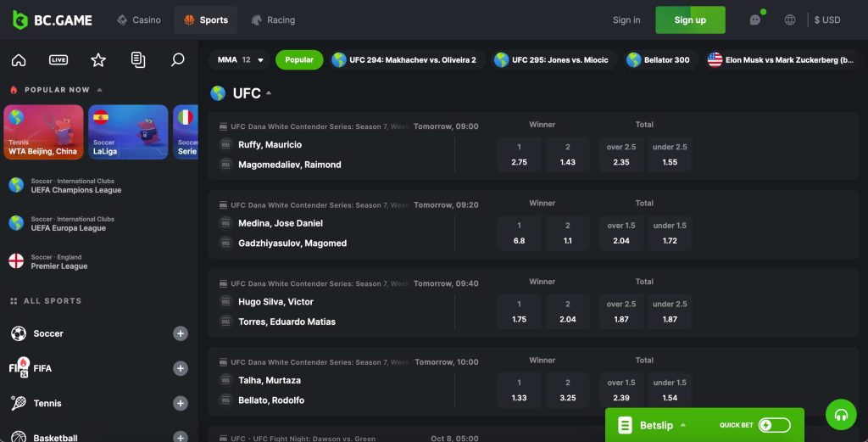The height and width of the screenshot is (442, 868).
Task: Bet on Hugo Silva at 1.75
Action: pyautogui.click(x=520, y=312)
